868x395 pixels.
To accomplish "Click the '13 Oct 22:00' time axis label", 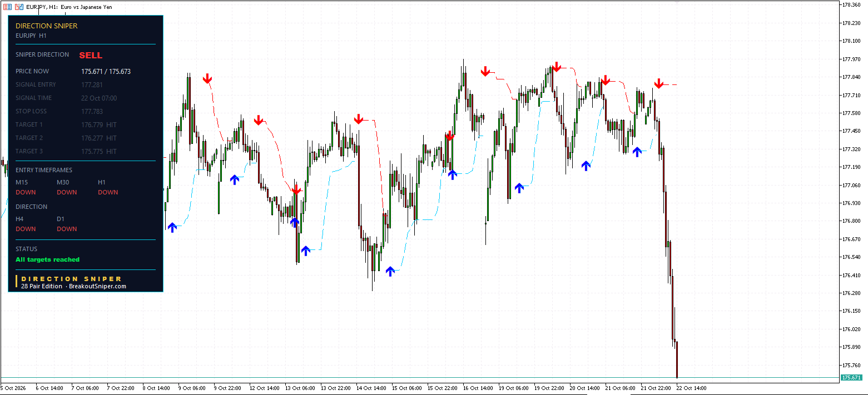I will click(336, 388).
